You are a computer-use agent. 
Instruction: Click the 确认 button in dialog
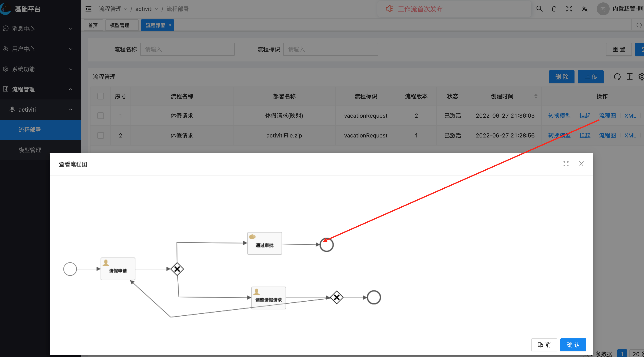point(573,345)
